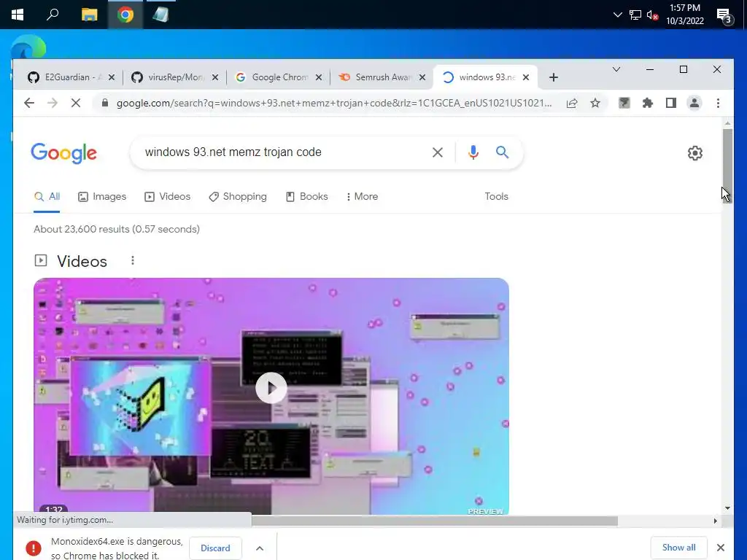
Task: Expand download options chevron
Action: [x=260, y=548]
